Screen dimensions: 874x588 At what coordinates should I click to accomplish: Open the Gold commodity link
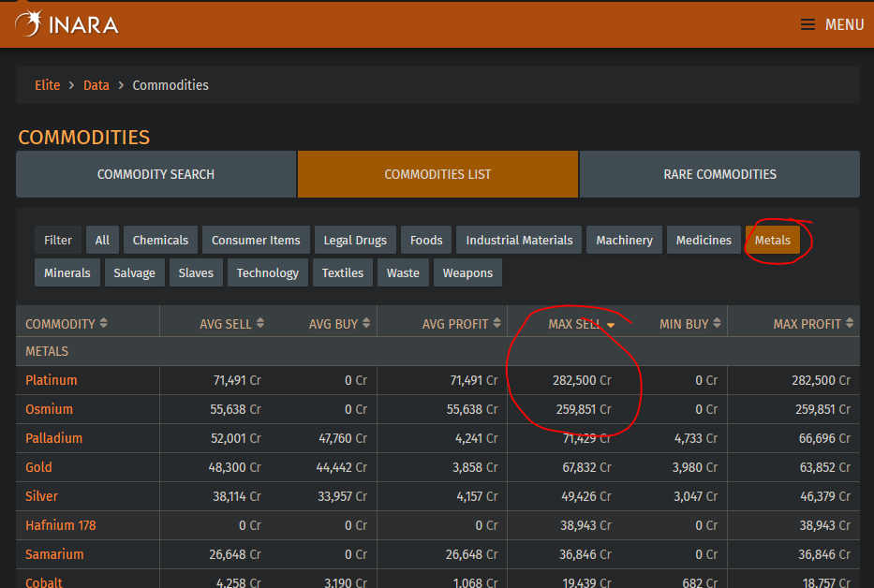(x=38, y=467)
